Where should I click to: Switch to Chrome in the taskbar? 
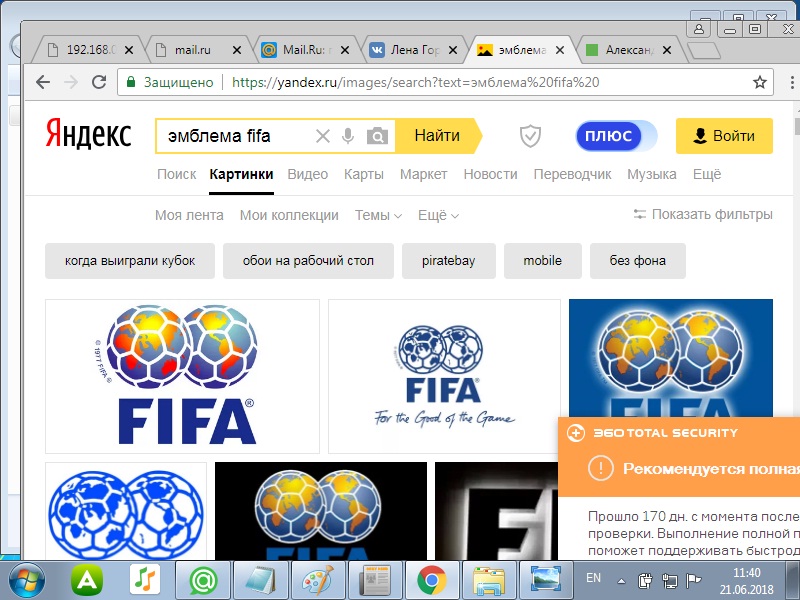tap(432, 580)
